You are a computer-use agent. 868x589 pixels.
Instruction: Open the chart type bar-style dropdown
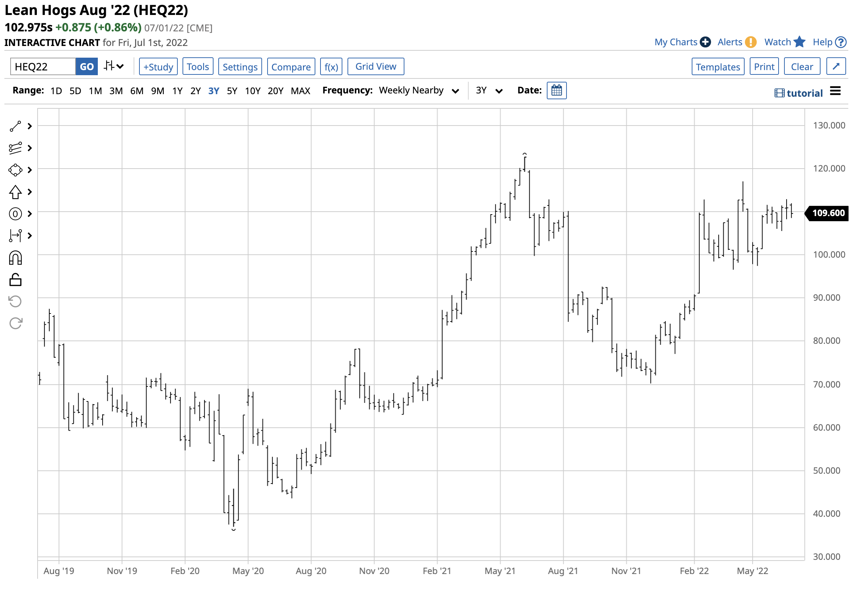click(x=114, y=66)
